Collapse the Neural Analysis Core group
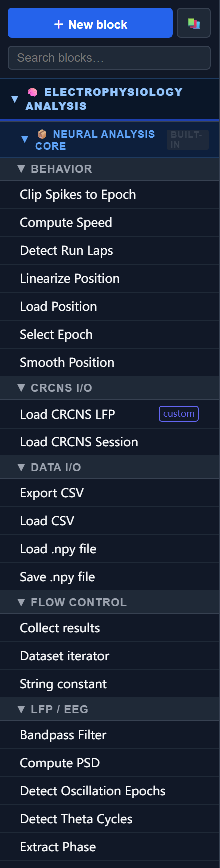This screenshot has width=220, height=868. coord(25,139)
